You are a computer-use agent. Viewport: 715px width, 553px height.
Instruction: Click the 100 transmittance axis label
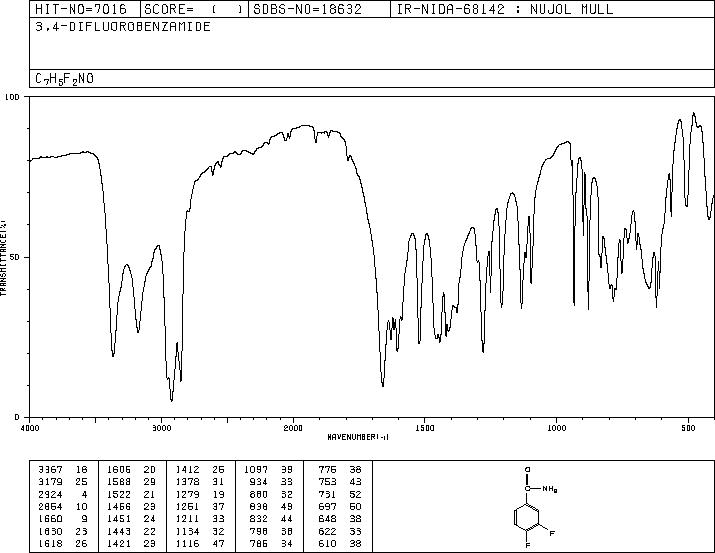point(13,97)
